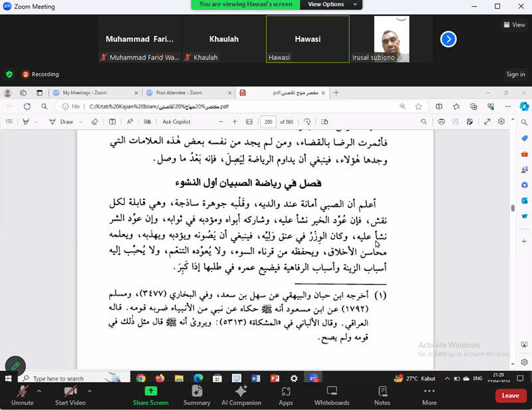532x410 pixels.
Task: Click the View layout button
Action: (514, 25)
